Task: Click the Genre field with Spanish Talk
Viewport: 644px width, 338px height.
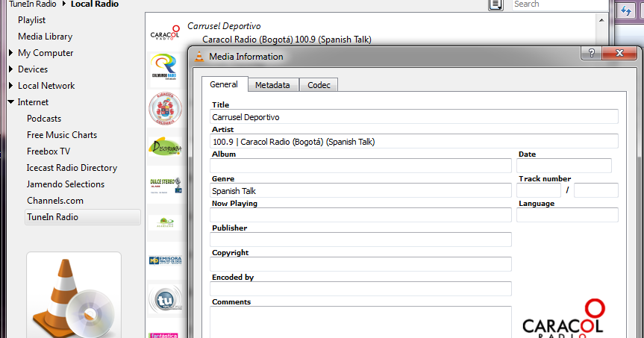Action: coord(360,190)
